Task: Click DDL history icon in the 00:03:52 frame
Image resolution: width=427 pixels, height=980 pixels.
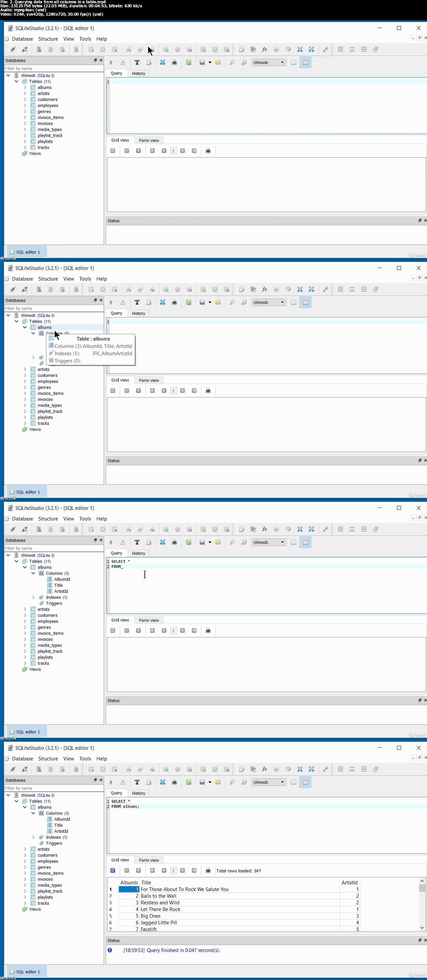Action: point(253,769)
